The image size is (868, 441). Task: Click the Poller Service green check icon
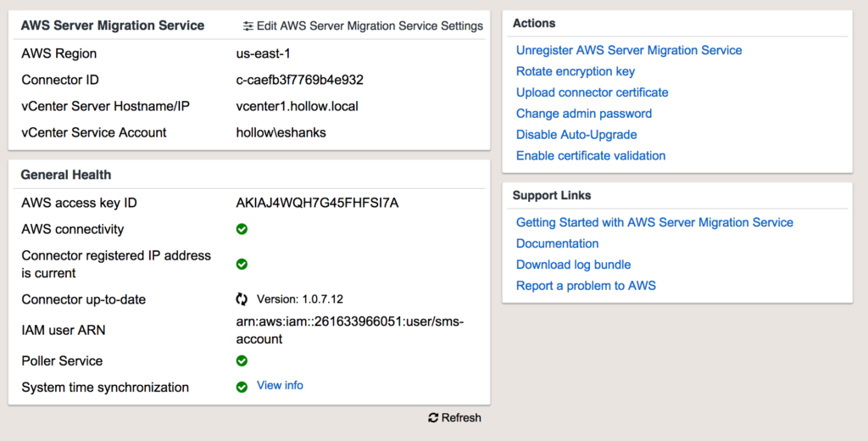pyautogui.click(x=242, y=360)
